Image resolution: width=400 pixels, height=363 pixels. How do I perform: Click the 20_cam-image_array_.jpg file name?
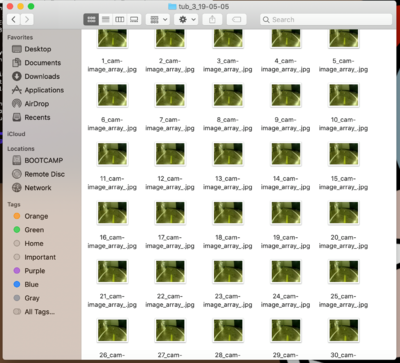[x=344, y=242]
